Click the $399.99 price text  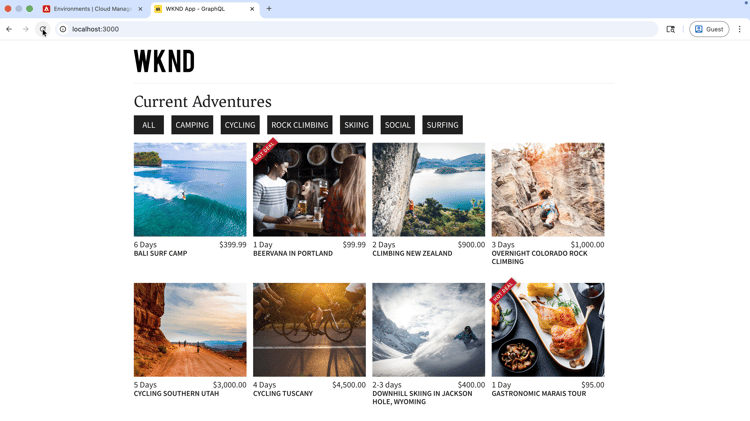click(233, 244)
